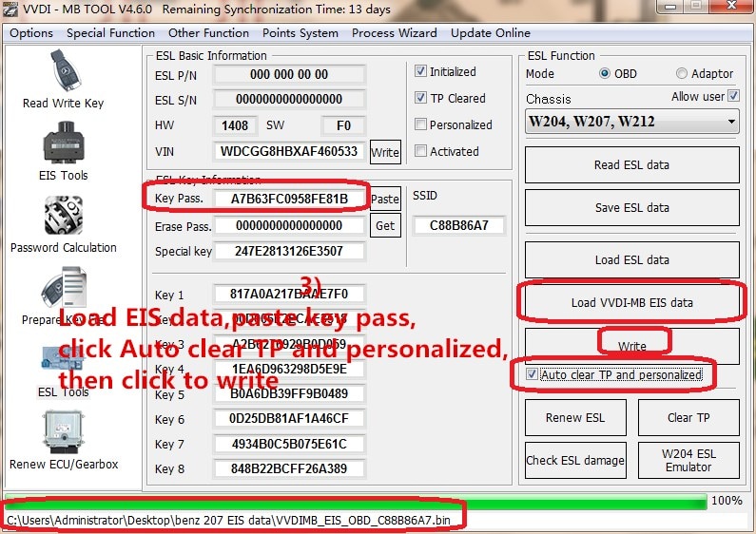
Task: Open the W204 ESL Emulator button
Action: click(x=688, y=460)
